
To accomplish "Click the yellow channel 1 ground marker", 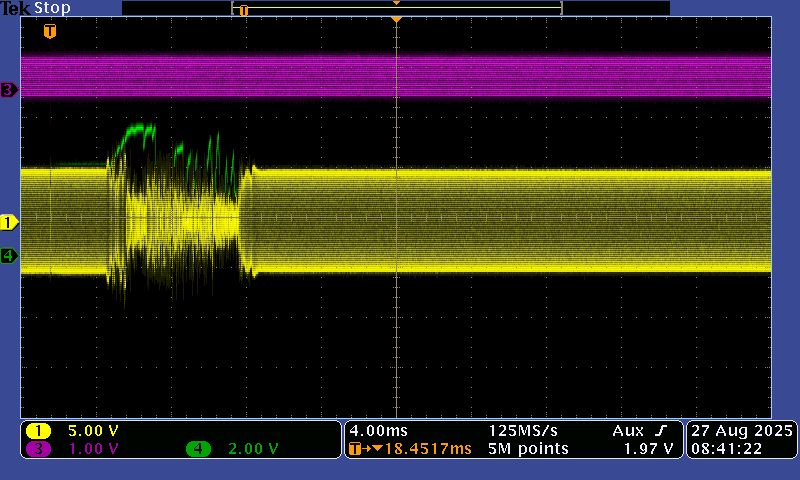I will click(x=9, y=222).
